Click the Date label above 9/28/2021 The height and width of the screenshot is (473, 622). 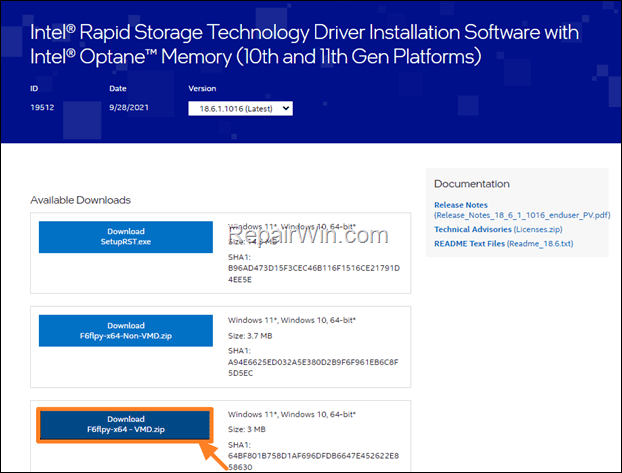click(x=118, y=88)
